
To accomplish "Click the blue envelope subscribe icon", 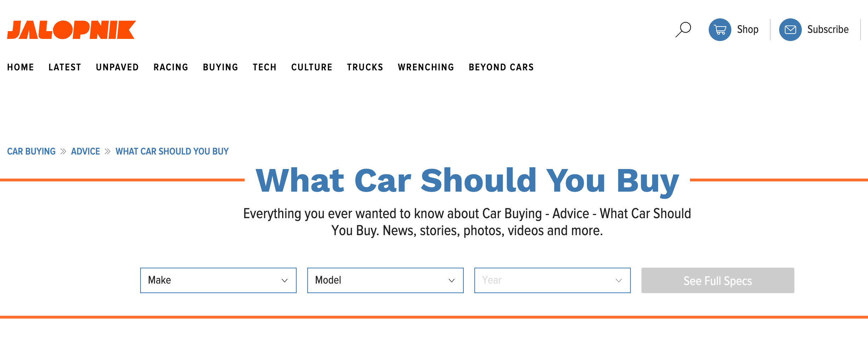I will tap(790, 30).
